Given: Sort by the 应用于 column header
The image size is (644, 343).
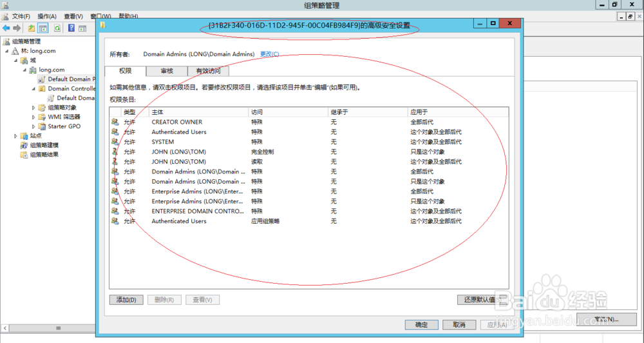Looking at the screenshot, I should pos(458,112).
